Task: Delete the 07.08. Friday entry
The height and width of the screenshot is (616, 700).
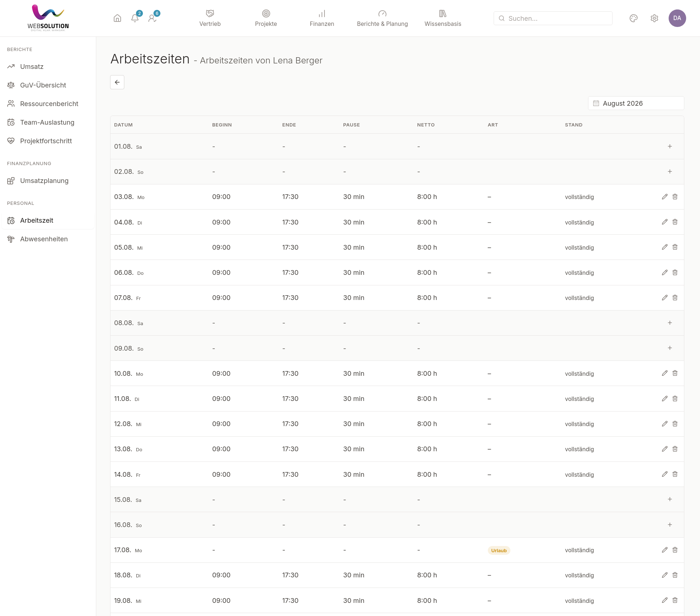Action: click(675, 298)
